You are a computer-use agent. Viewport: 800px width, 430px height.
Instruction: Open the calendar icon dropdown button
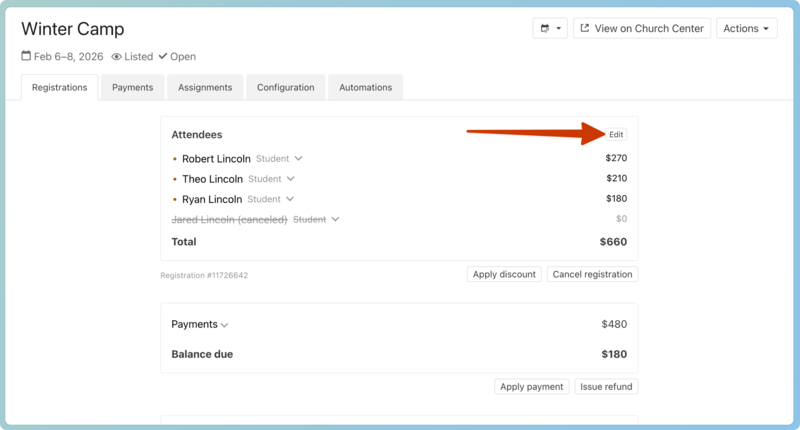tap(550, 29)
